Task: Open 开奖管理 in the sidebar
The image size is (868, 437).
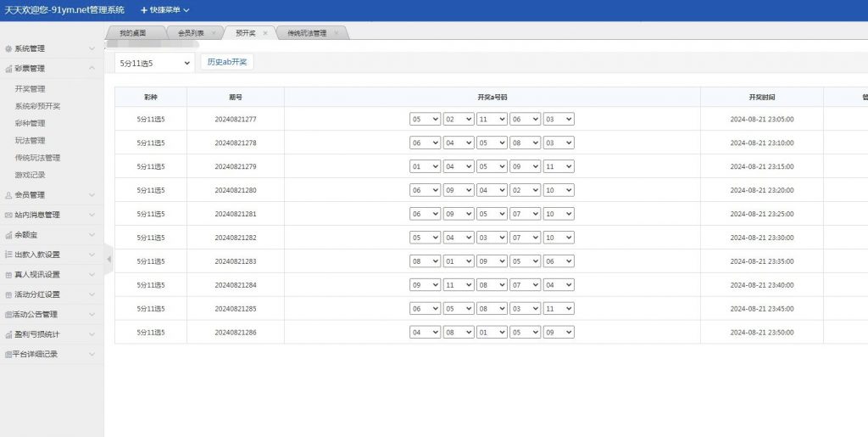Action: pos(31,89)
